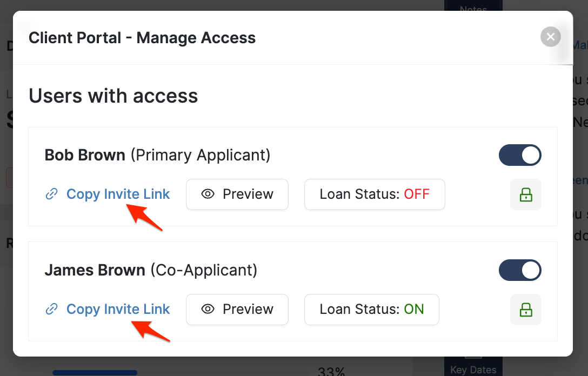
Task: Copy Invite Link for James Brown
Action: coord(118,310)
